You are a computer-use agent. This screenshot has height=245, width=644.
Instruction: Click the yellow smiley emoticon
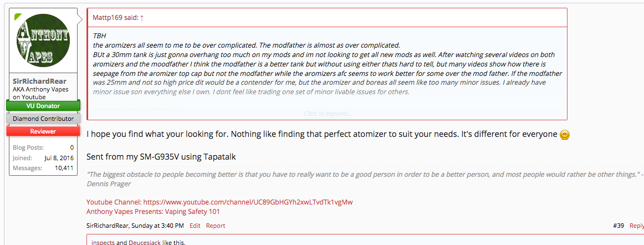[565, 135]
